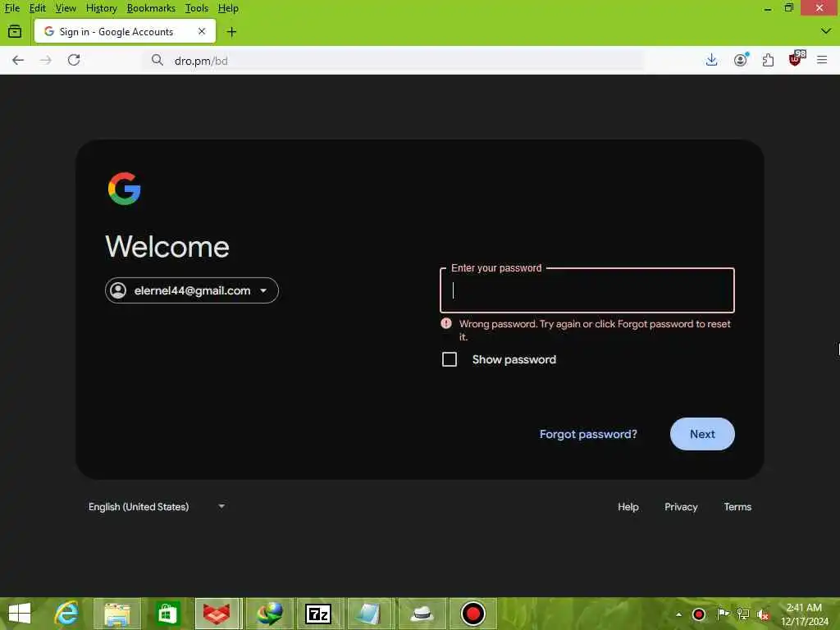Image resolution: width=840 pixels, height=630 pixels.
Task: Click the red recorder icon in system tray
Action: tap(699, 614)
